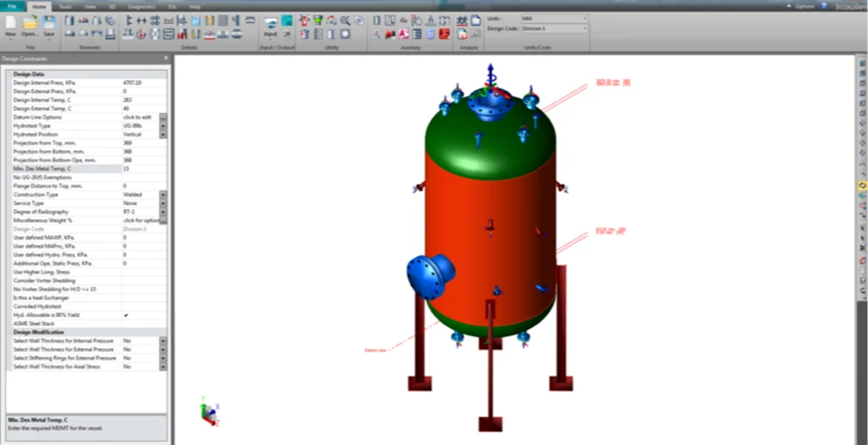Click the New file icon
Image resolution: width=868 pixels, height=445 pixels.
pyautogui.click(x=11, y=23)
